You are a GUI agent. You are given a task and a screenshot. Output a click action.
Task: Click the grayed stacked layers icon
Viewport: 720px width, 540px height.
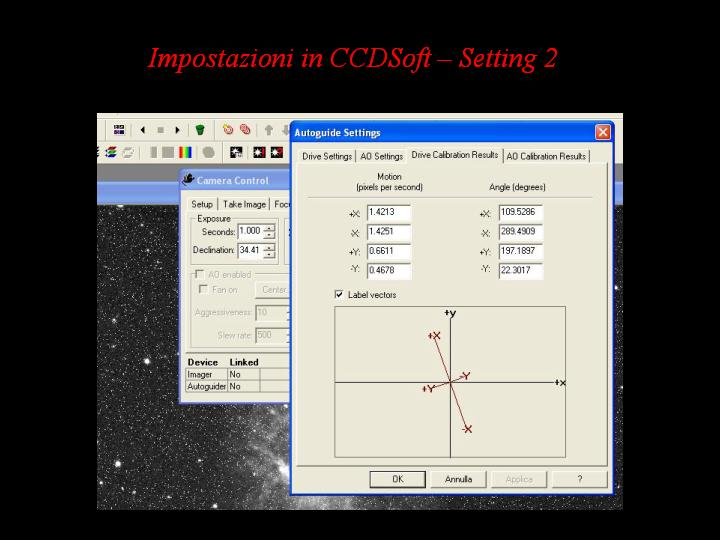(x=128, y=152)
